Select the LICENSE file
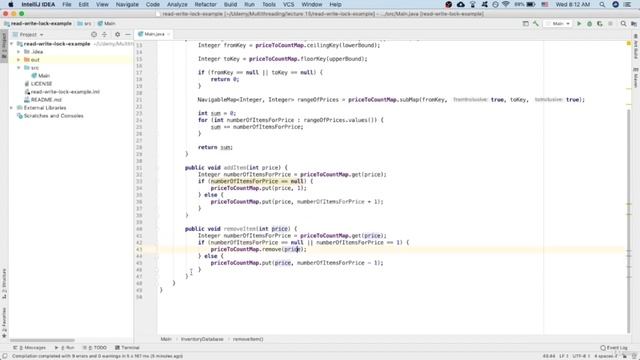 38,84
